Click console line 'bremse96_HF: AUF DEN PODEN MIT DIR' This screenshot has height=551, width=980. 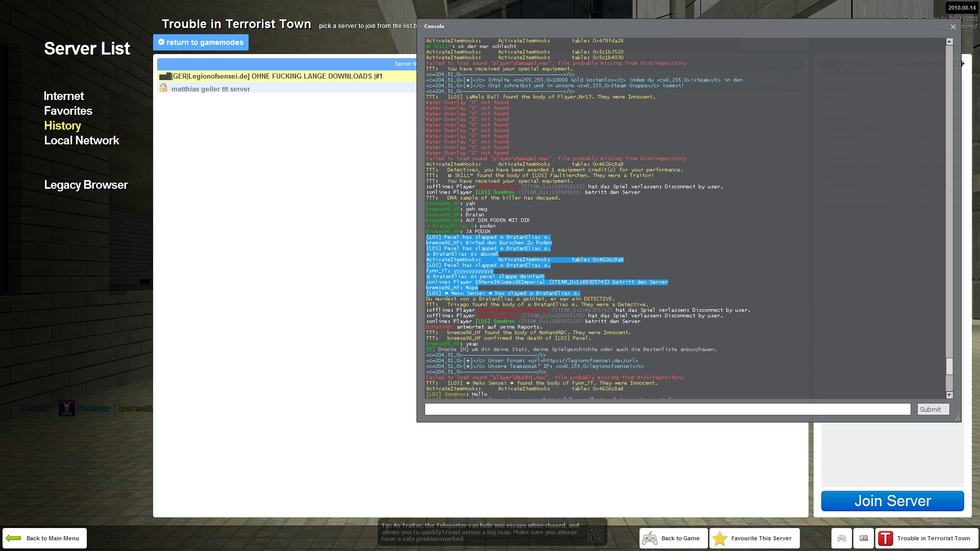pyautogui.click(x=478, y=220)
